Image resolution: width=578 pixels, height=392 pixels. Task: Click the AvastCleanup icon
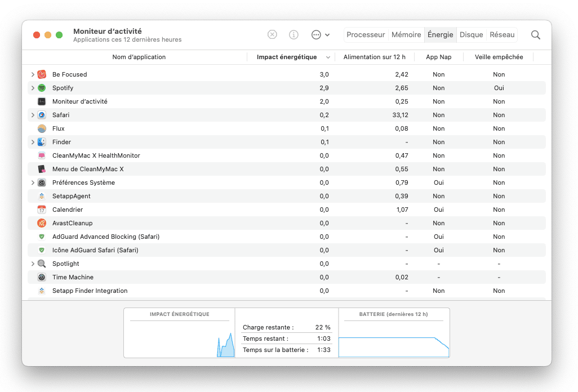pyautogui.click(x=42, y=223)
